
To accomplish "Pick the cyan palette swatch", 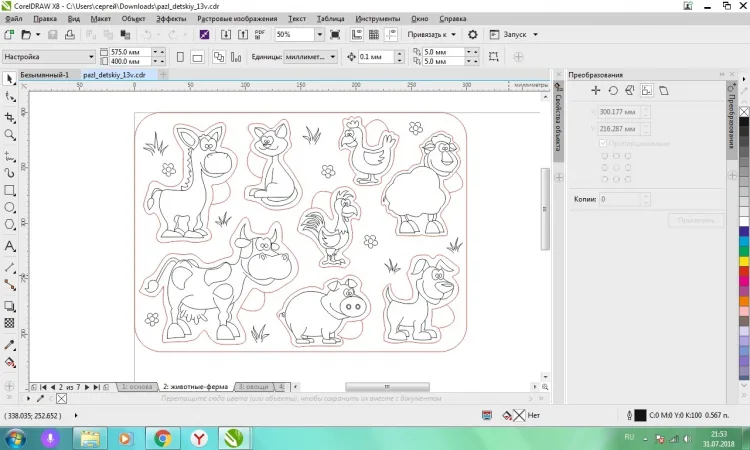I will click(744, 241).
